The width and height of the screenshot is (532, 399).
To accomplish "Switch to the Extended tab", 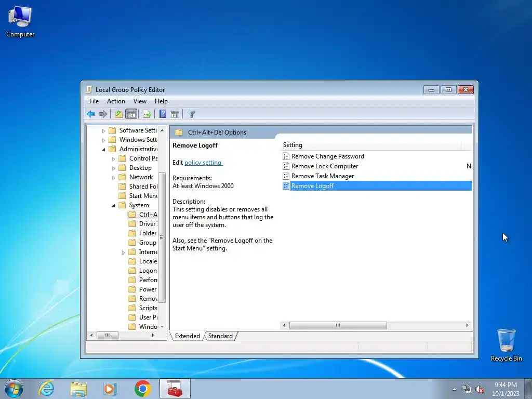I will (187, 336).
